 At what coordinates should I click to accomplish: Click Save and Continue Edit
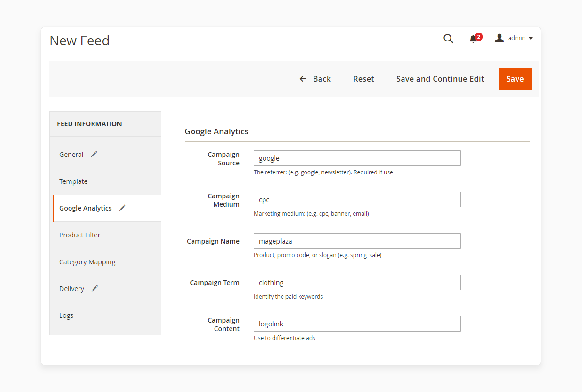point(440,79)
